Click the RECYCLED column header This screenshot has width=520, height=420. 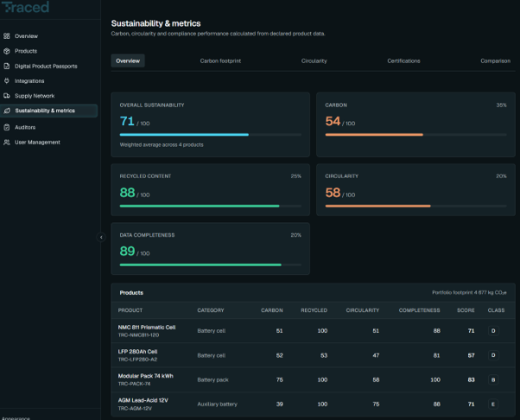point(314,310)
